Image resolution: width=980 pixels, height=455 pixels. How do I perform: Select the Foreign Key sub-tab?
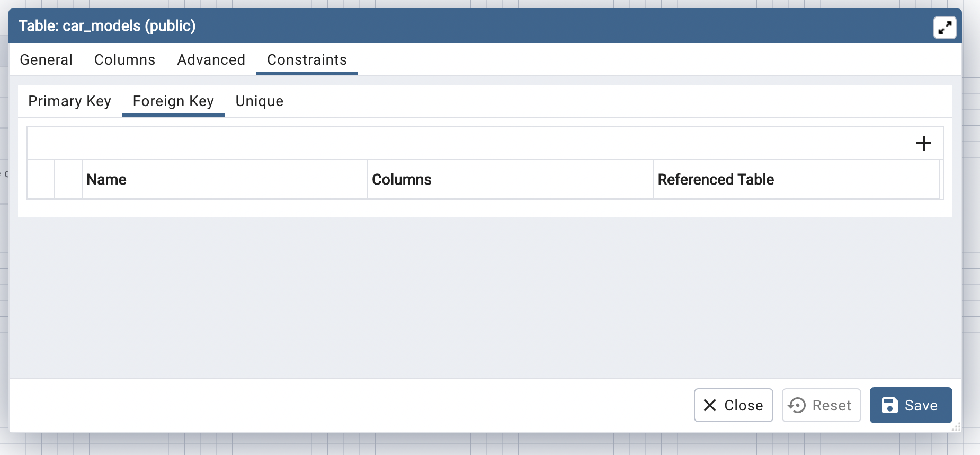pyautogui.click(x=173, y=101)
